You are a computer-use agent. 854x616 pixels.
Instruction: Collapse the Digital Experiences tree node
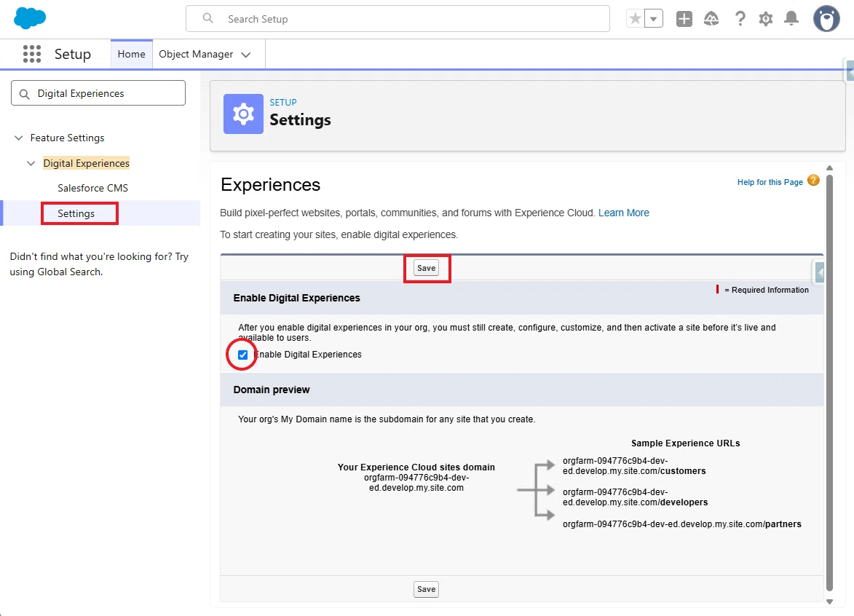click(31, 163)
